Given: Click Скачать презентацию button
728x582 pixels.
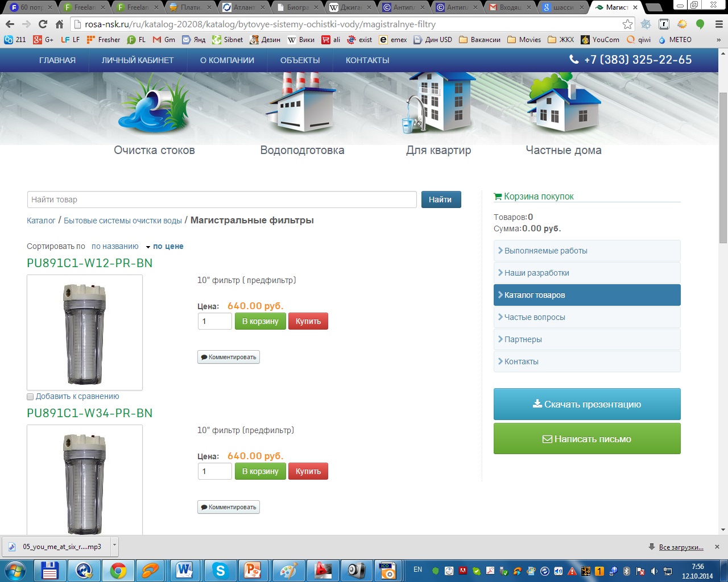Looking at the screenshot, I should click(x=587, y=404).
